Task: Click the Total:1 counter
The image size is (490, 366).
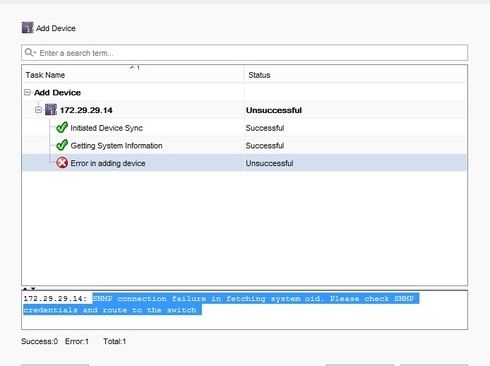Action: (115, 341)
